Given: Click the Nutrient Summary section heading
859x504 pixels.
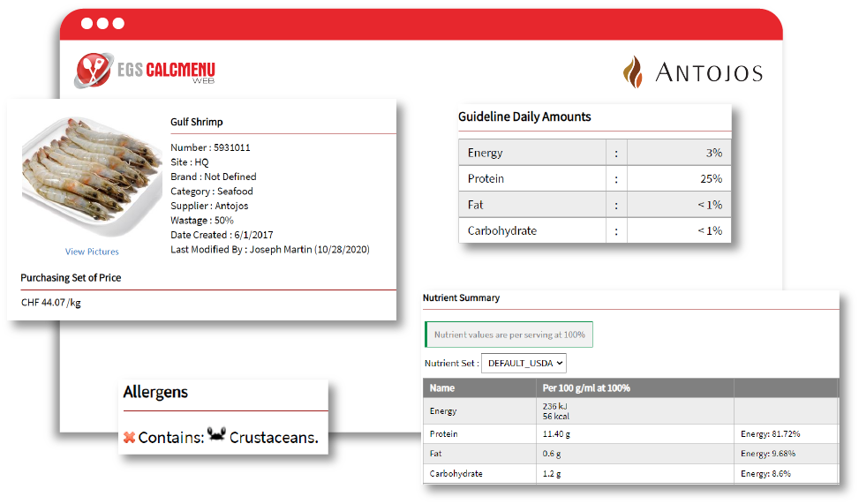Looking at the screenshot, I should click(x=461, y=298).
